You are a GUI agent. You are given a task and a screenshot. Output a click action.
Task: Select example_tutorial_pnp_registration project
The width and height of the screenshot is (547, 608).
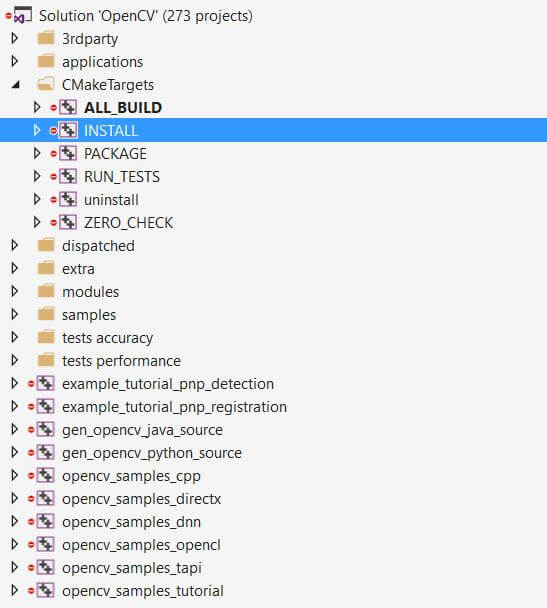[x=174, y=407]
